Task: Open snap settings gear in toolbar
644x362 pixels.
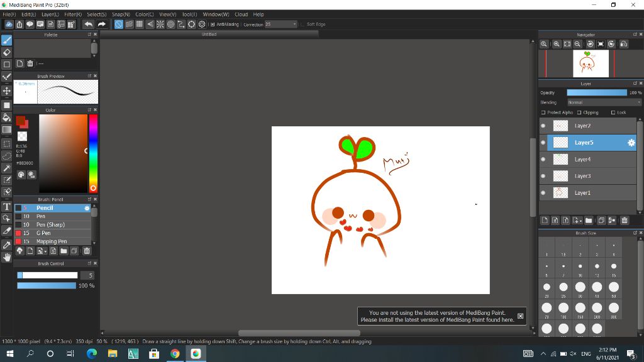Action: 202,25
